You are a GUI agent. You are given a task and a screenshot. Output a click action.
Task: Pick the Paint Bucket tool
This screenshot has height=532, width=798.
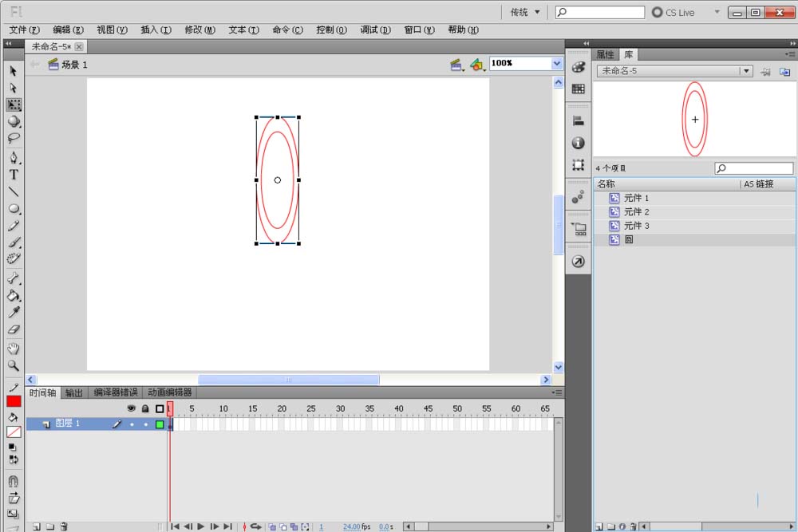coord(14,295)
